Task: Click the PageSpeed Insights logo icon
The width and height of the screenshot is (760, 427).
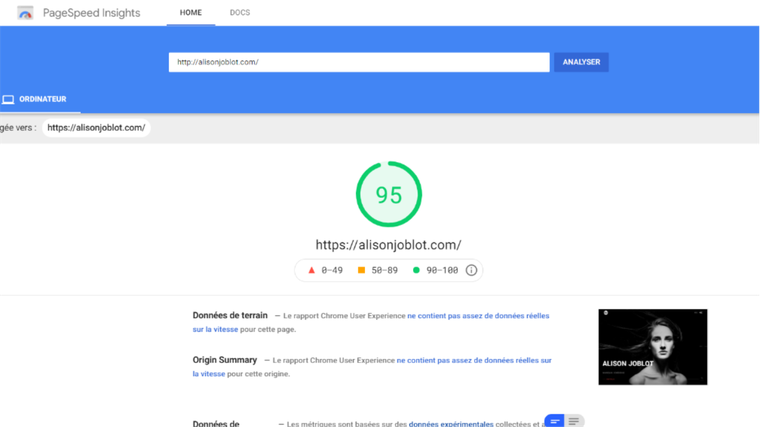Action: 25,13
